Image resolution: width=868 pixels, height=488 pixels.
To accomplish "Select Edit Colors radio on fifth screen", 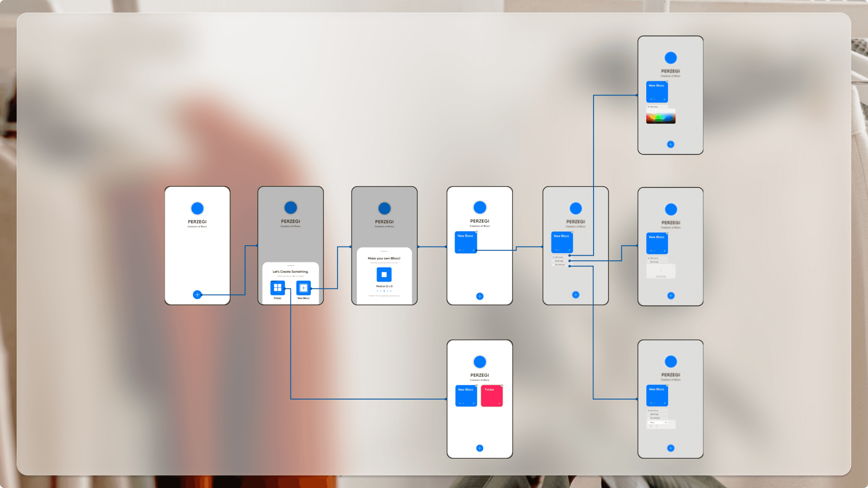I will click(x=553, y=257).
